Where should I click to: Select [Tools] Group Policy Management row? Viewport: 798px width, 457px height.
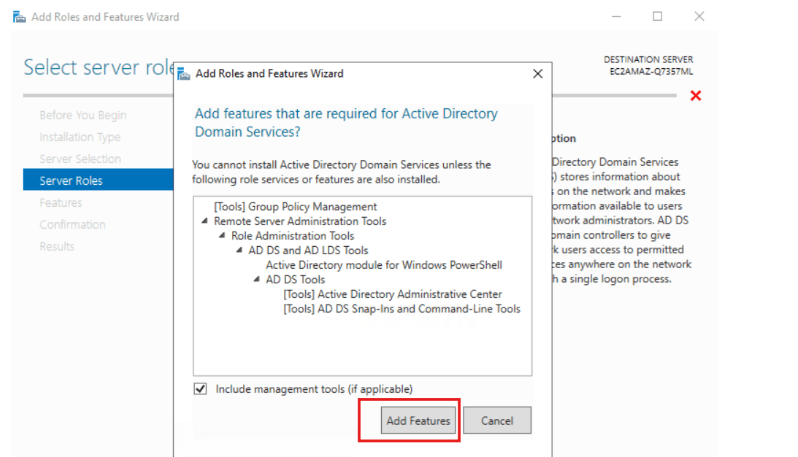click(x=295, y=207)
